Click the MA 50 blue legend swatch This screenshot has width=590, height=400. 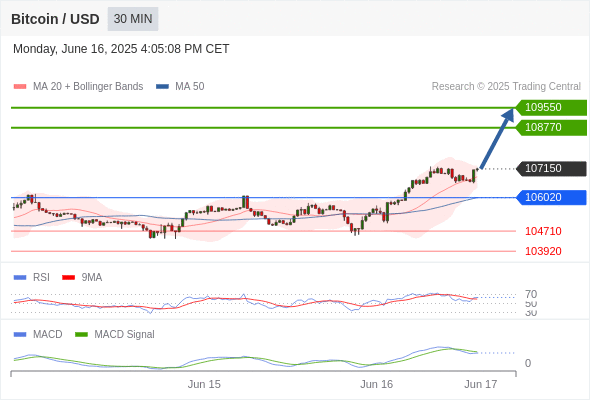pos(163,87)
